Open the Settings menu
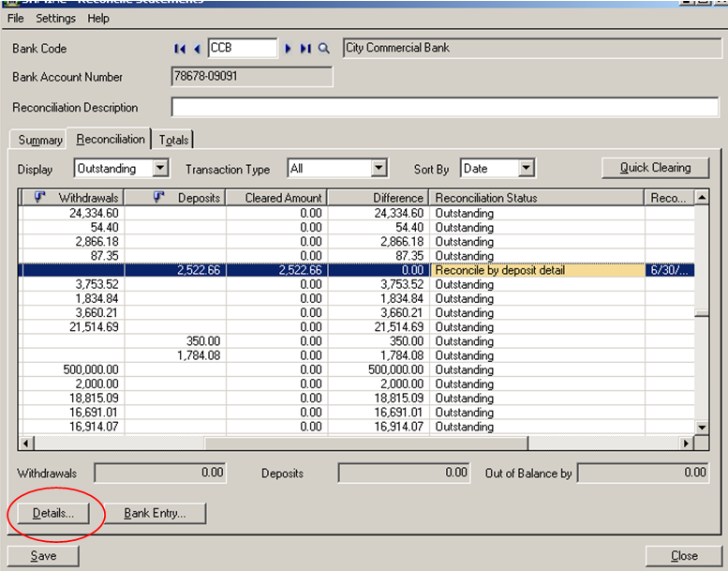The height and width of the screenshot is (572, 728). click(x=55, y=18)
